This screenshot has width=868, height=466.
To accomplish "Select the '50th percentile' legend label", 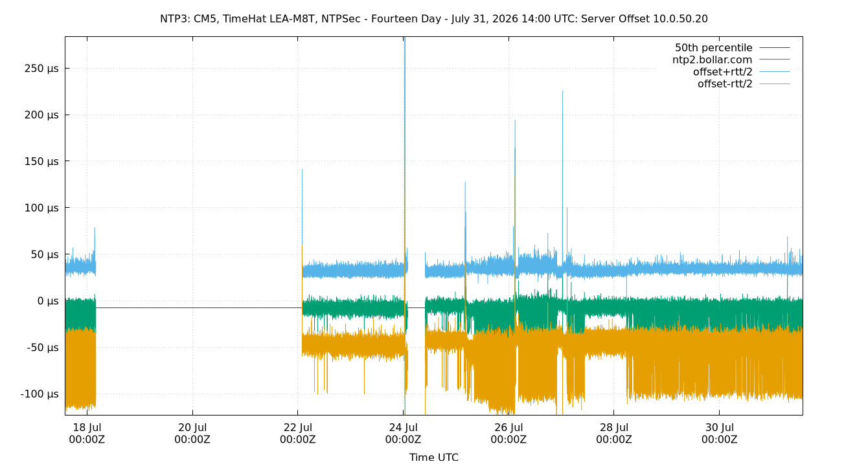I will (713, 48).
